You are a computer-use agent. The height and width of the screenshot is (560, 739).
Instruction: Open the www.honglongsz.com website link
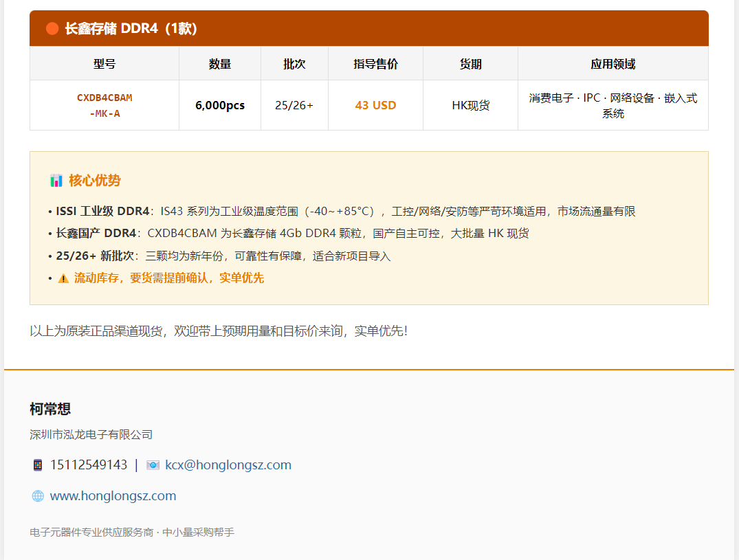[x=113, y=496]
